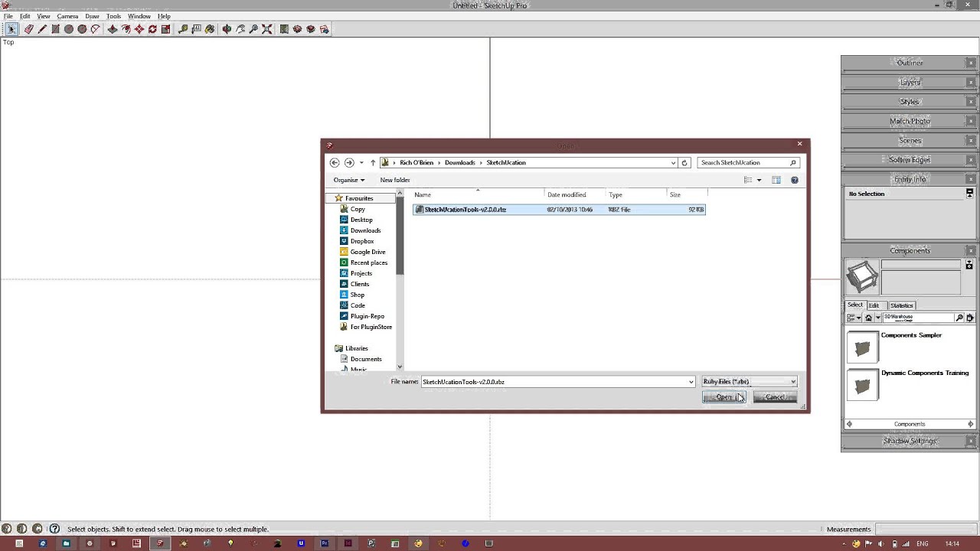Screen dimensions: 980x551
Task: Click the Search SketchUcation field
Action: (748, 162)
